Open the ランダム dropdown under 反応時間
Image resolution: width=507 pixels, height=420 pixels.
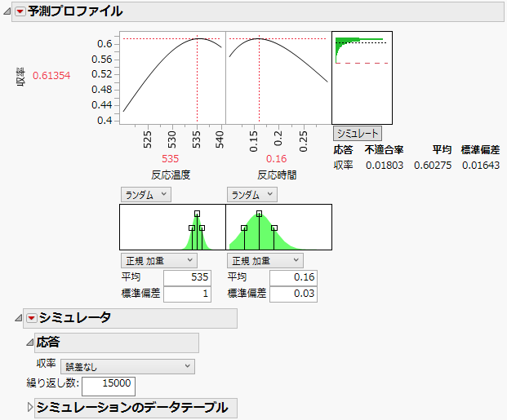252,195
